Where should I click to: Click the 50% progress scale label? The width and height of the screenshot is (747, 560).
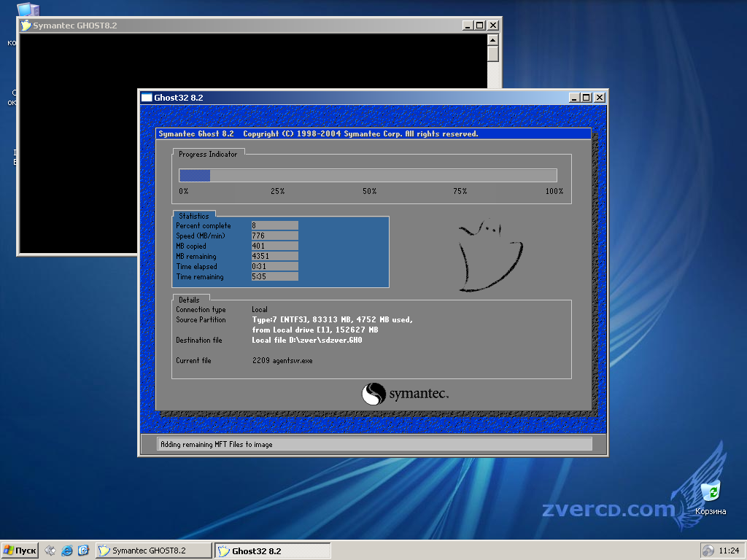[369, 191]
